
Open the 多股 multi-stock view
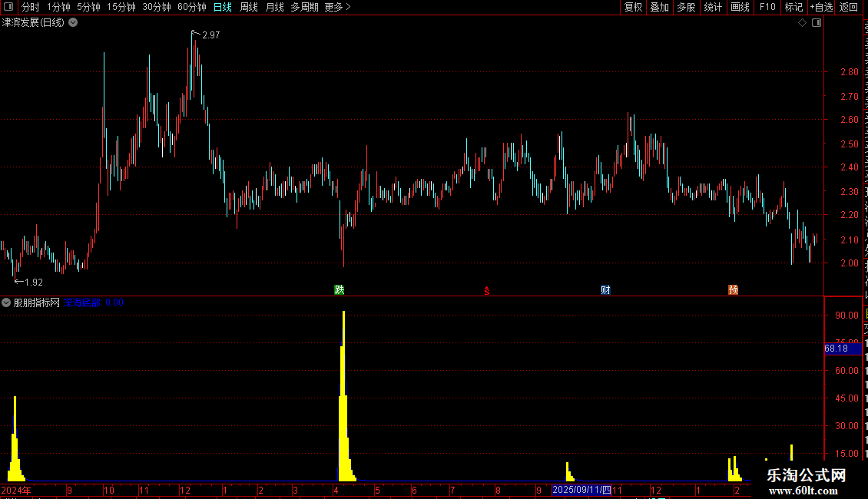point(686,7)
